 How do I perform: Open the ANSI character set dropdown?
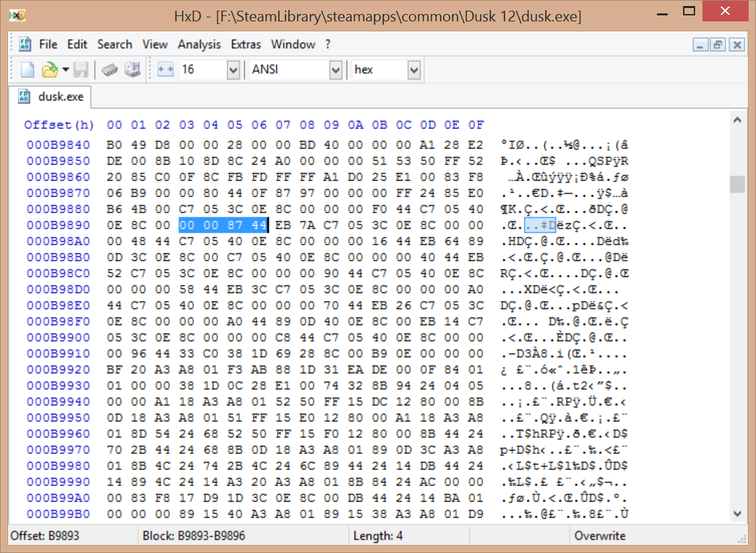click(335, 70)
